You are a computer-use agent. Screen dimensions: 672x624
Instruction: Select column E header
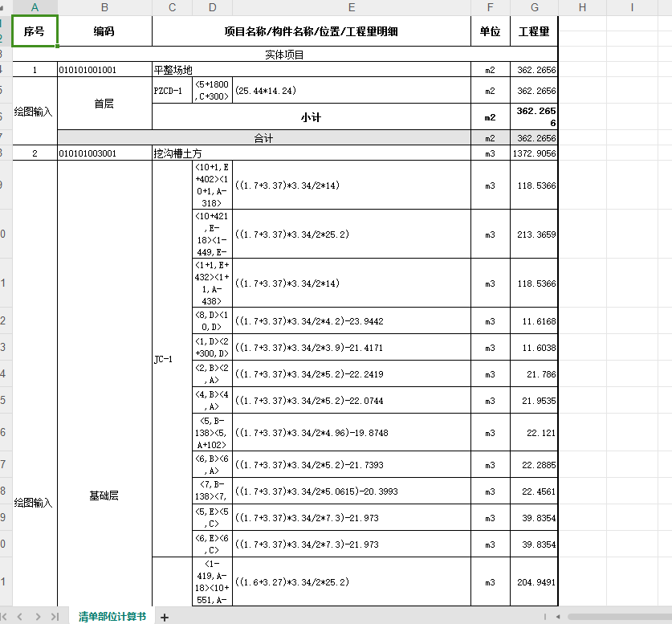click(x=352, y=7)
